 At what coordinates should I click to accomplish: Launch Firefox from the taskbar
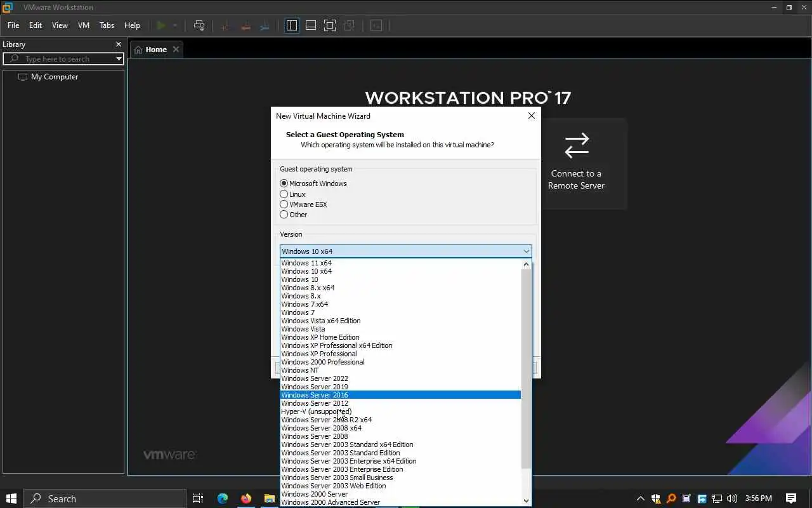tap(246, 498)
